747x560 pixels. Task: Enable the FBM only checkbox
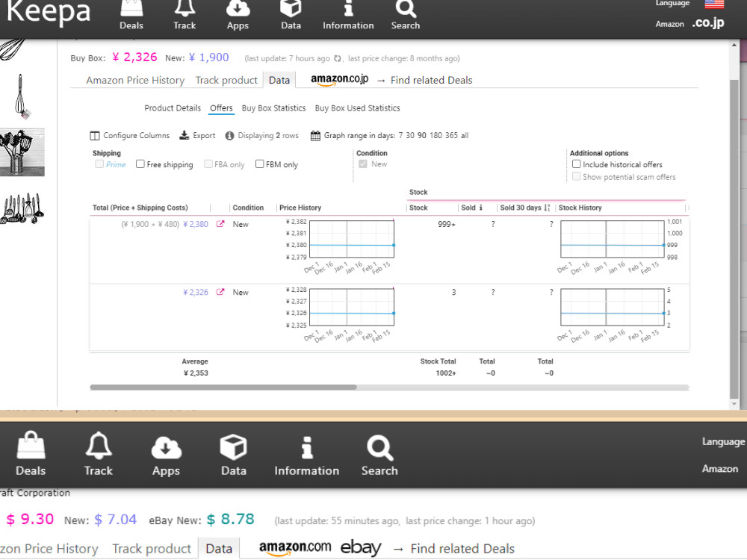260,164
